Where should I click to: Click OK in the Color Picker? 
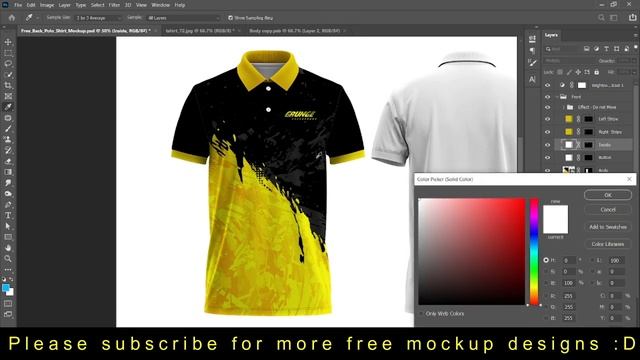[608, 195]
